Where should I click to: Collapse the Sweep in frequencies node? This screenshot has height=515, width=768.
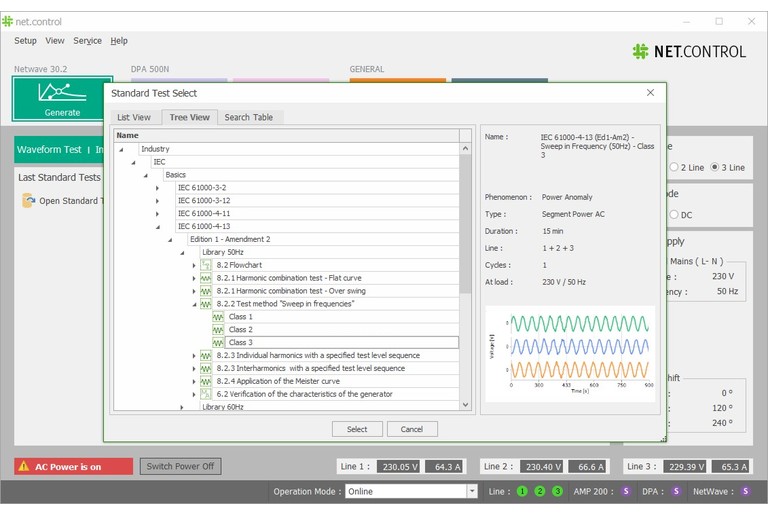click(x=194, y=304)
